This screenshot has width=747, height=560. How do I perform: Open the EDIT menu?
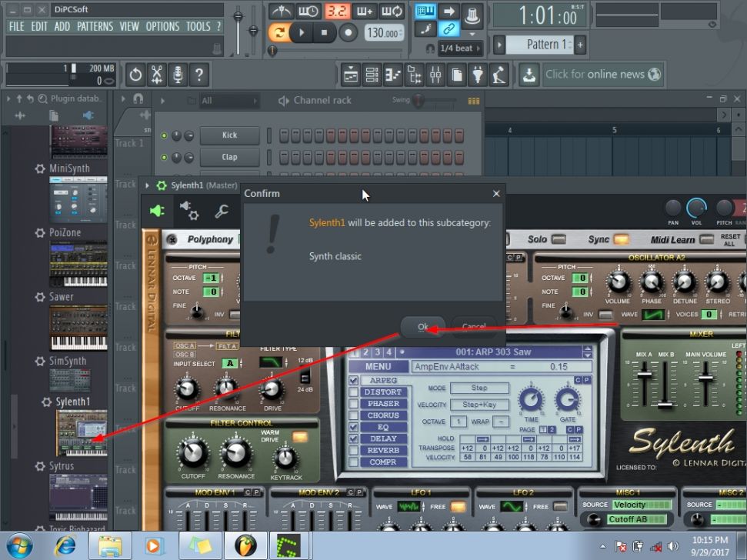pyautogui.click(x=39, y=27)
